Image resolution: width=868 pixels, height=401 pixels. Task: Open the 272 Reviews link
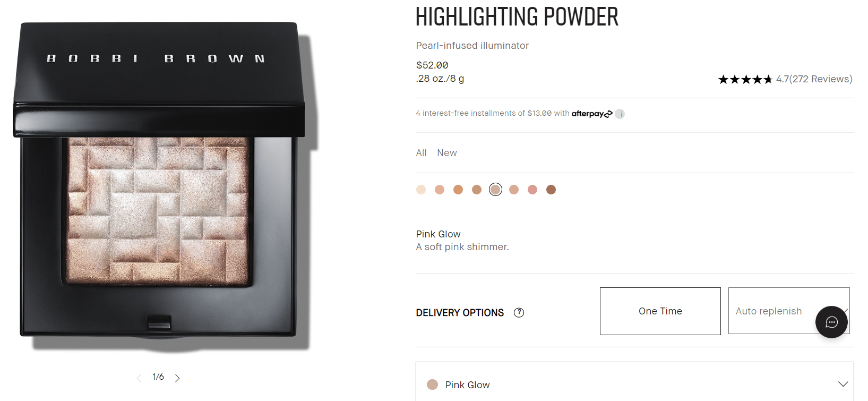tap(821, 79)
